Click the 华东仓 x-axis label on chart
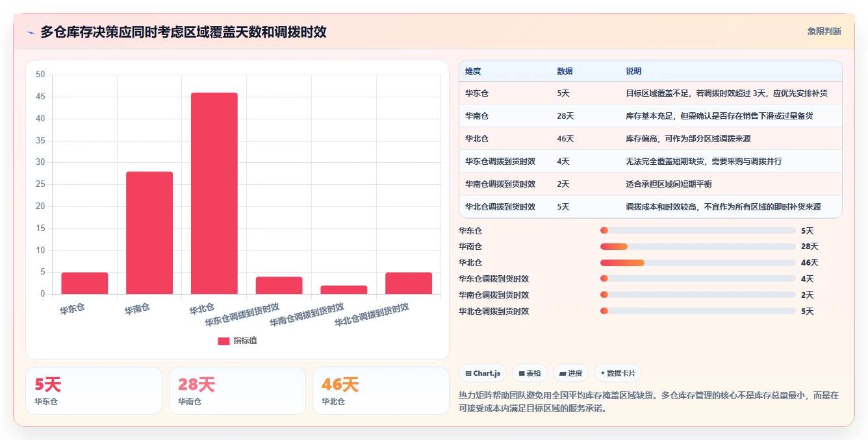The width and height of the screenshot is (868, 440). pyautogui.click(x=72, y=308)
